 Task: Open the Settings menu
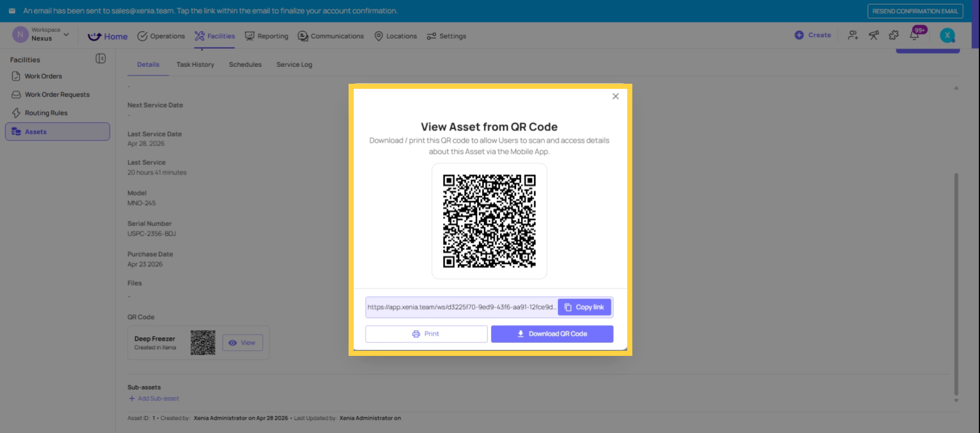click(447, 36)
